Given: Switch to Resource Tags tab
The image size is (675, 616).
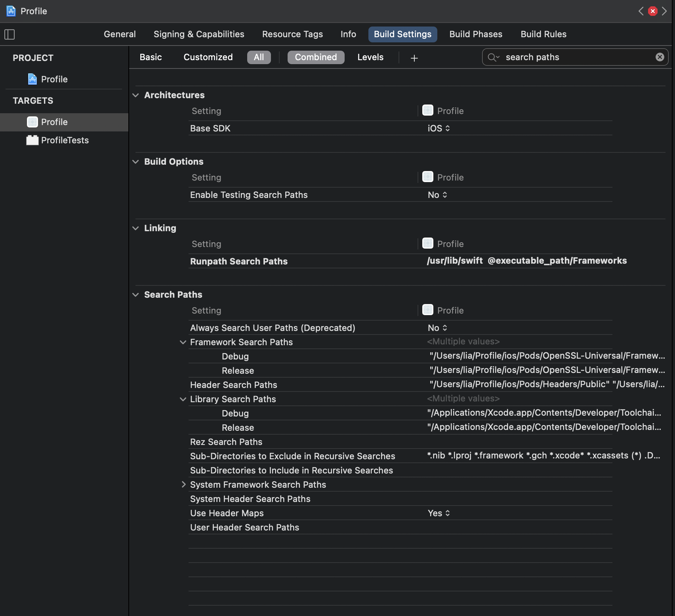Looking at the screenshot, I should [292, 34].
